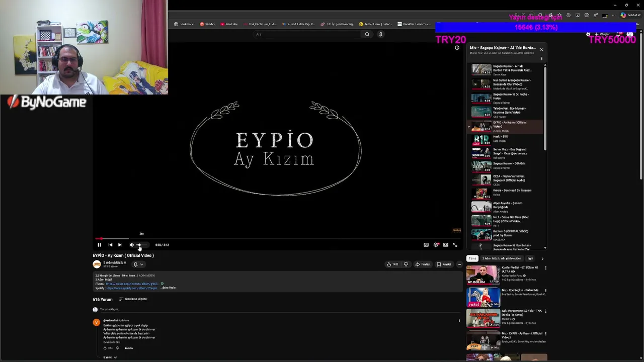Save the video with the Kaydet button
Screen dimensions: 644x362
coord(444,264)
